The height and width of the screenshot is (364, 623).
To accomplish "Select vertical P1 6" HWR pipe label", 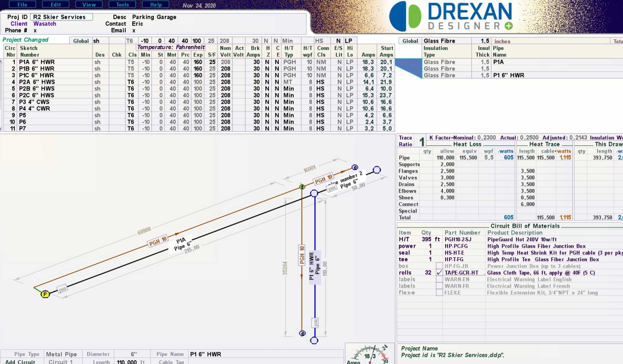I will click(315, 267).
